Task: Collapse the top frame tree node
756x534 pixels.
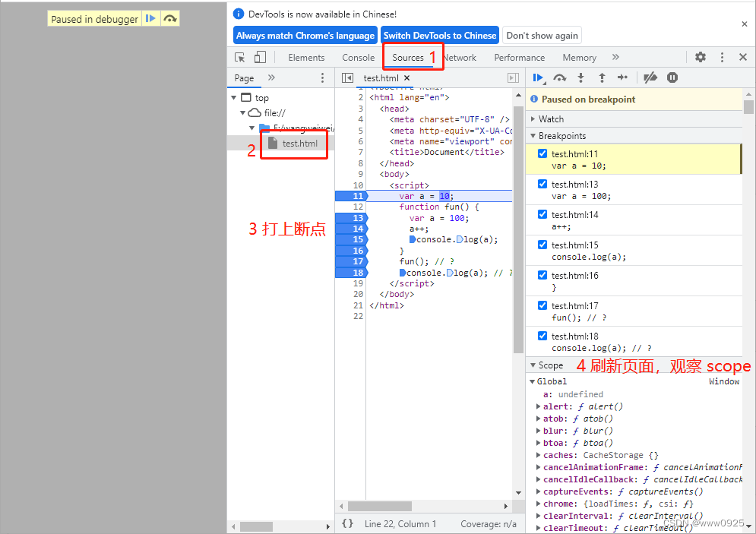Action: pyautogui.click(x=234, y=98)
